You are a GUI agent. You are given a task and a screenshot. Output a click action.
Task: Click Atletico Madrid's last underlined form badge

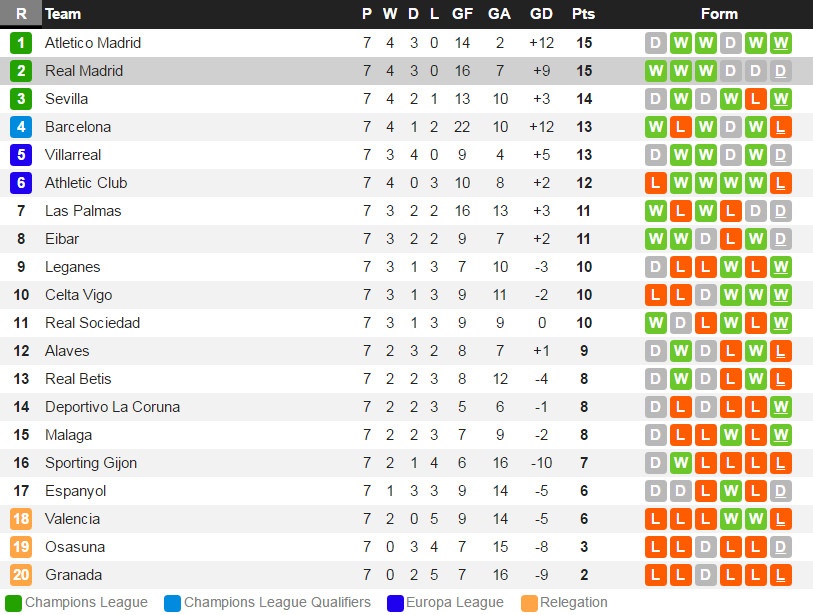click(x=781, y=43)
